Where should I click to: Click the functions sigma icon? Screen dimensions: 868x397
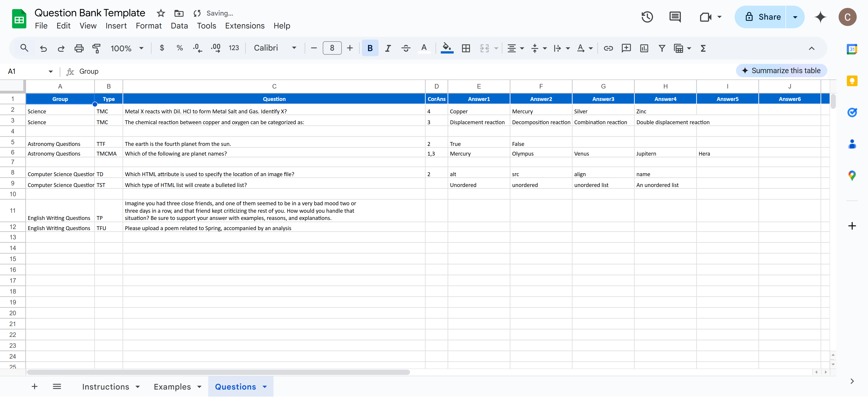[703, 48]
